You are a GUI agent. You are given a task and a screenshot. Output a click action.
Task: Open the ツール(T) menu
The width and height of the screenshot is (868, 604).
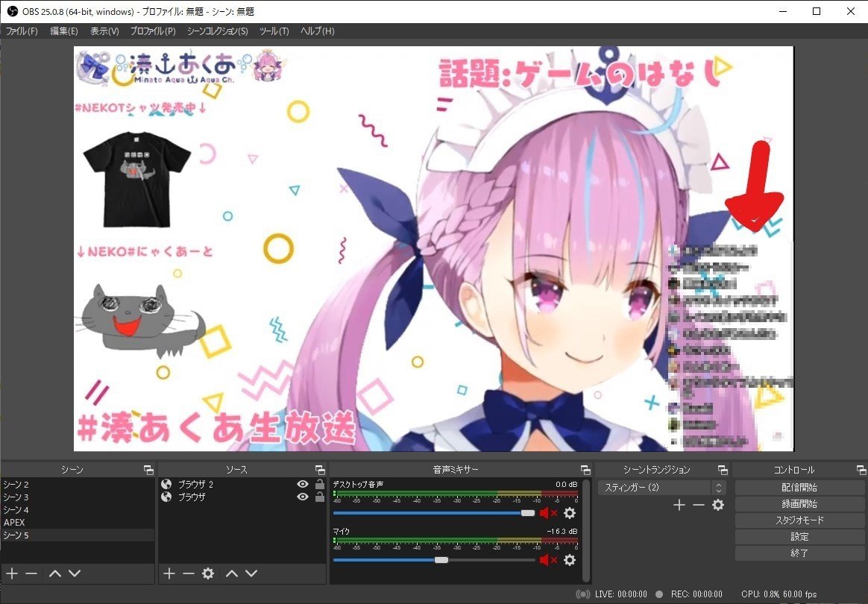point(274,31)
